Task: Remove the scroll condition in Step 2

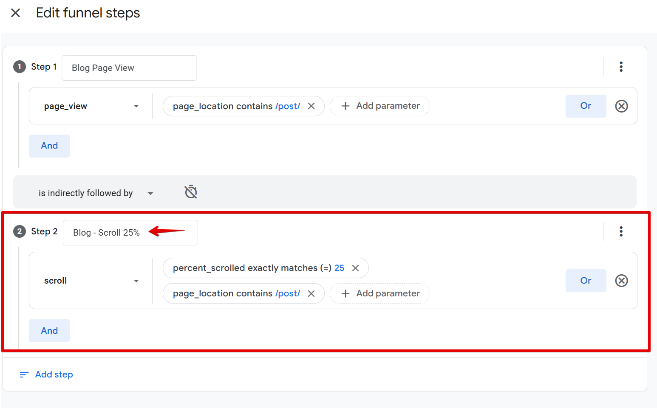Action: click(x=621, y=281)
